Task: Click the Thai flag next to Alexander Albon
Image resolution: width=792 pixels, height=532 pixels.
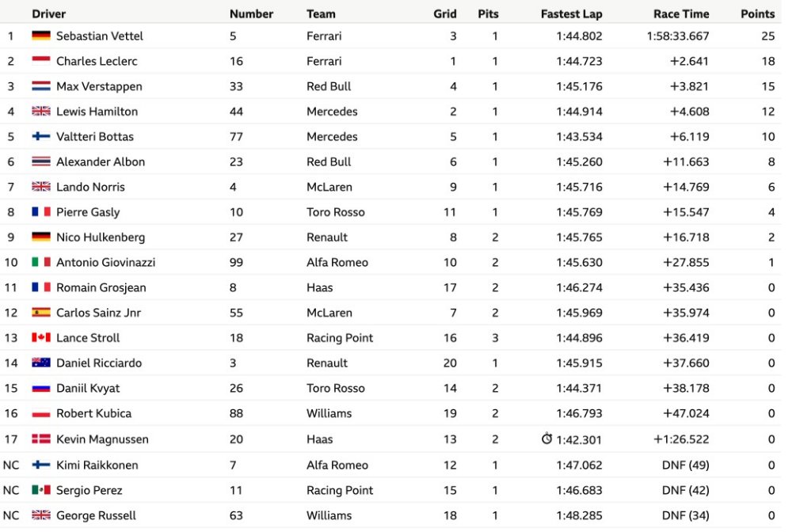Action: 41,161
